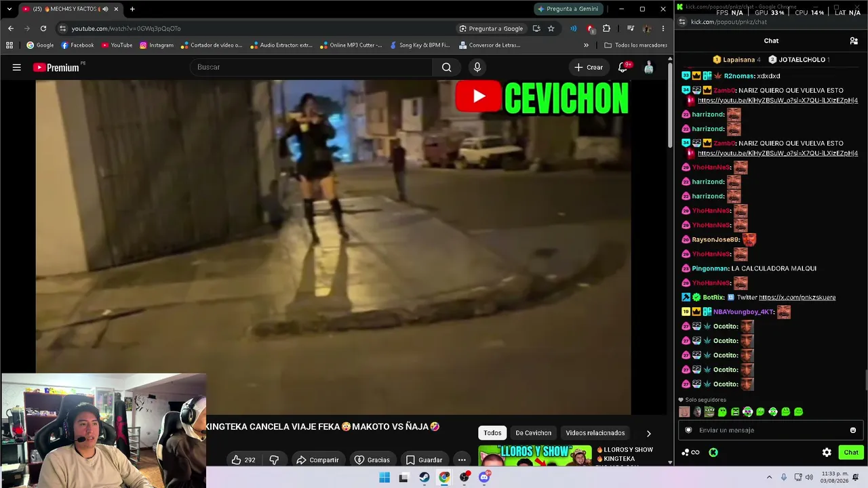Open the Online MP3 Cutter bookmark
This screenshot has height=488, width=868.
[351, 45]
